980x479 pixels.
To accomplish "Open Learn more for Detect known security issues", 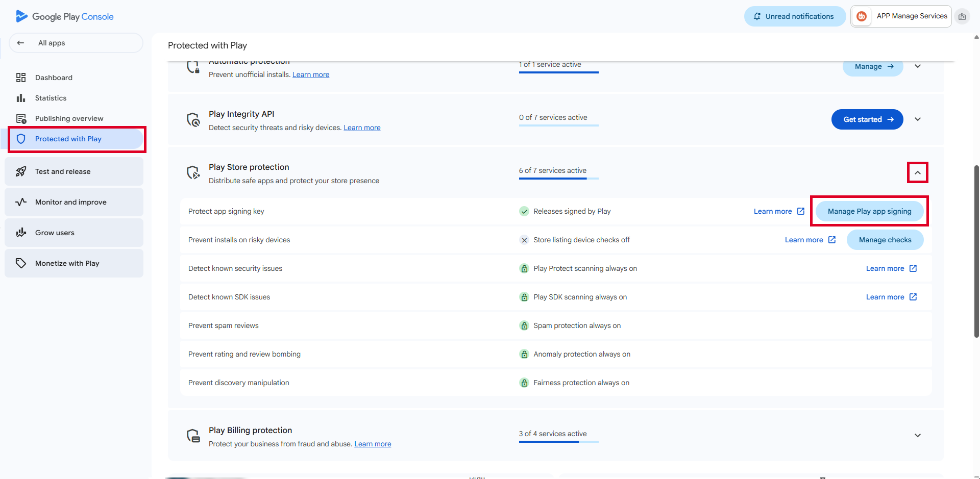I will tap(891, 268).
